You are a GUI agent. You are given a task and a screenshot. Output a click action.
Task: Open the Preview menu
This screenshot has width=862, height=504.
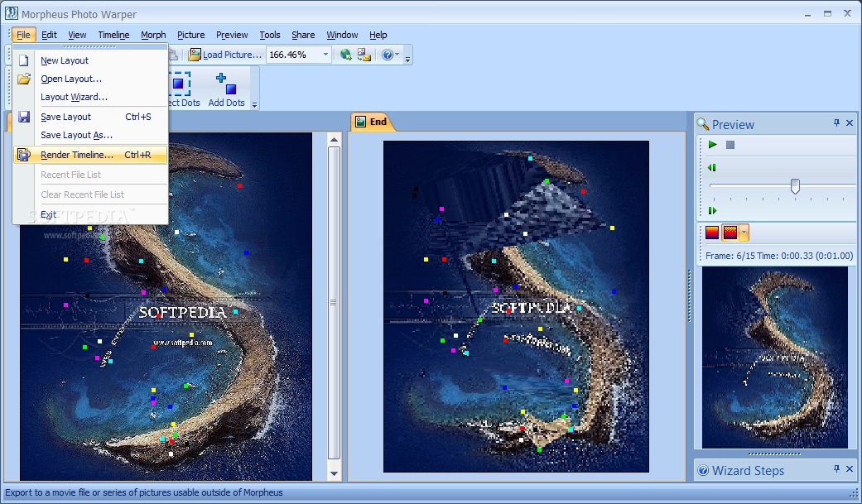(232, 35)
